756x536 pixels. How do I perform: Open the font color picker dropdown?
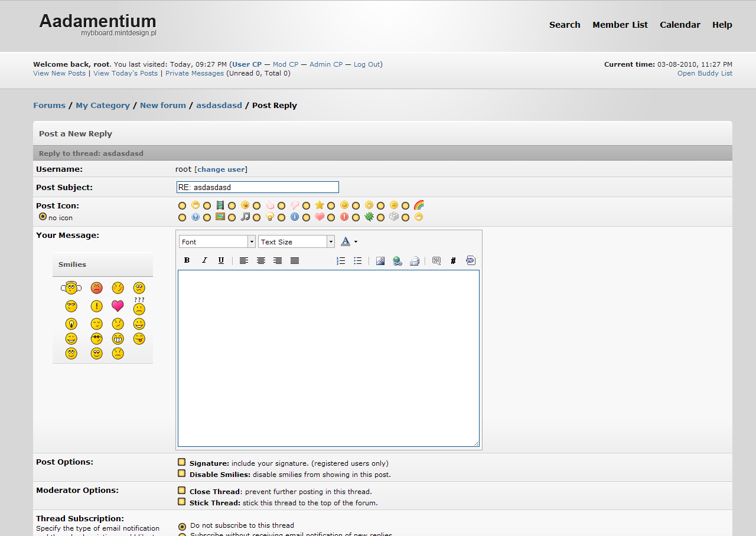(356, 241)
